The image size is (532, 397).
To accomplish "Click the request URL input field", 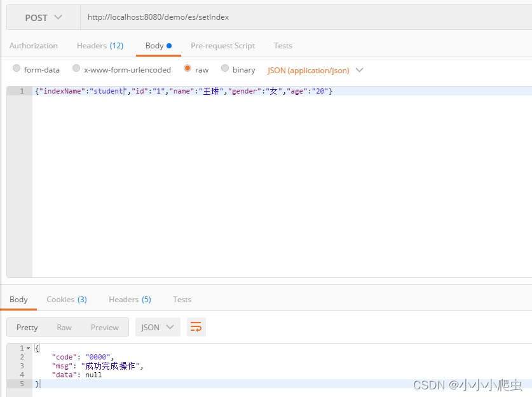I will pos(306,17).
